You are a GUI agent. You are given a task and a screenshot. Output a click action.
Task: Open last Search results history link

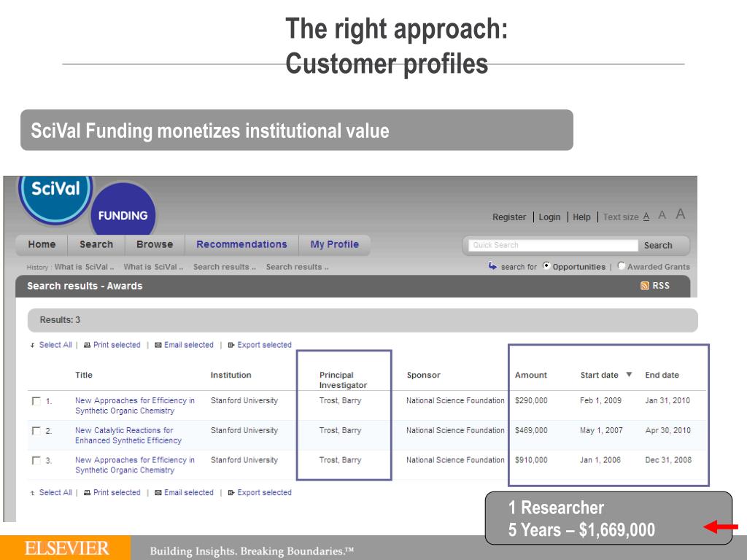[x=298, y=267]
